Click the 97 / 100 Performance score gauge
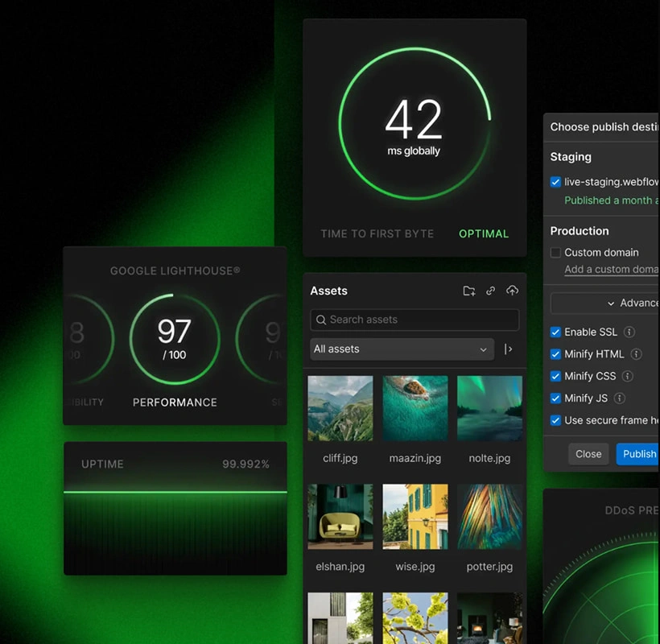660x644 pixels. point(175,339)
